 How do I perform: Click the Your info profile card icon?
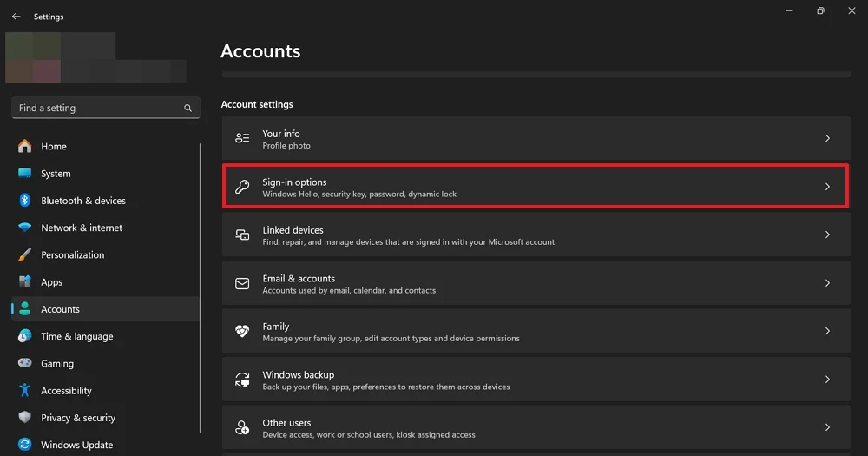(242, 138)
